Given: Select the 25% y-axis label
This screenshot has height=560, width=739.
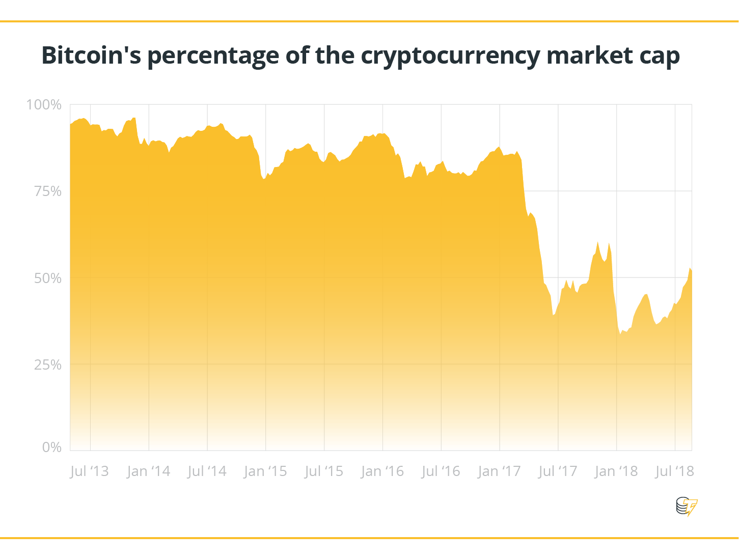Looking at the screenshot, I should [47, 365].
